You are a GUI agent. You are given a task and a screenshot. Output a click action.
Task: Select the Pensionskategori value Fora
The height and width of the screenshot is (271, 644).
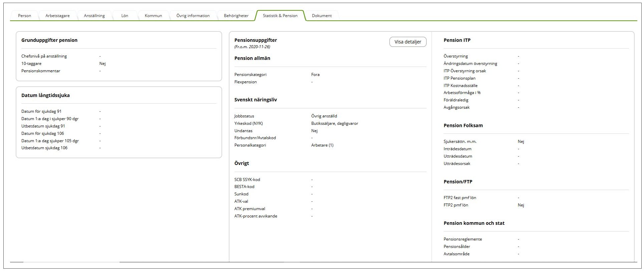pyautogui.click(x=315, y=75)
